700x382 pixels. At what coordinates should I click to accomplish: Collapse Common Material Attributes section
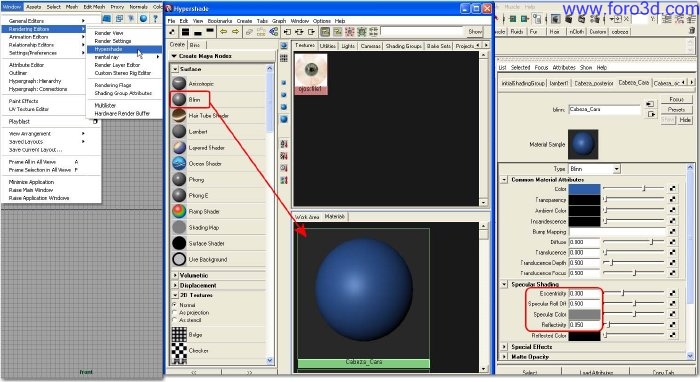[504, 179]
